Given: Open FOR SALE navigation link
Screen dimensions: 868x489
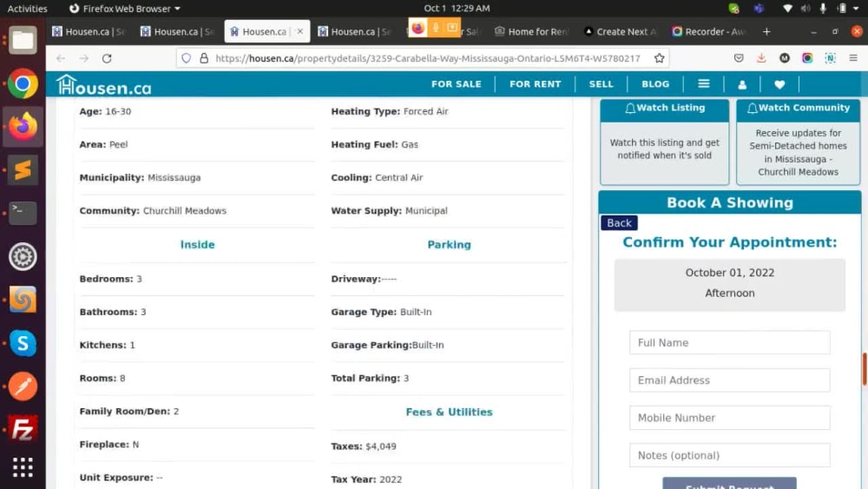Looking at the screenshot, I should (457, 84).
